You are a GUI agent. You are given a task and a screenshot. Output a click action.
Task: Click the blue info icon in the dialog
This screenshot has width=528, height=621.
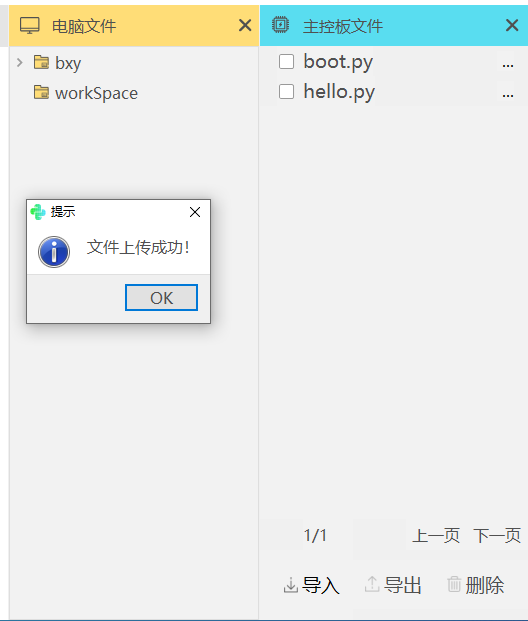click(x=54, y=252)
